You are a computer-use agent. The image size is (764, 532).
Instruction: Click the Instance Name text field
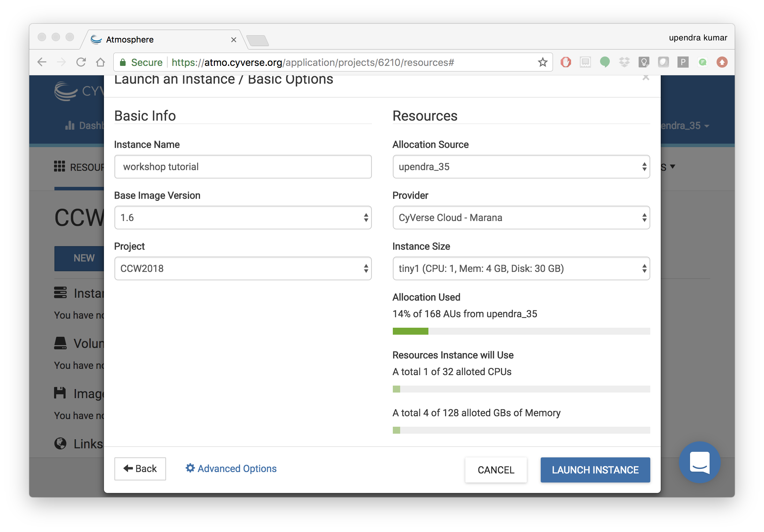pyautogui.click(x=243, y=167)
